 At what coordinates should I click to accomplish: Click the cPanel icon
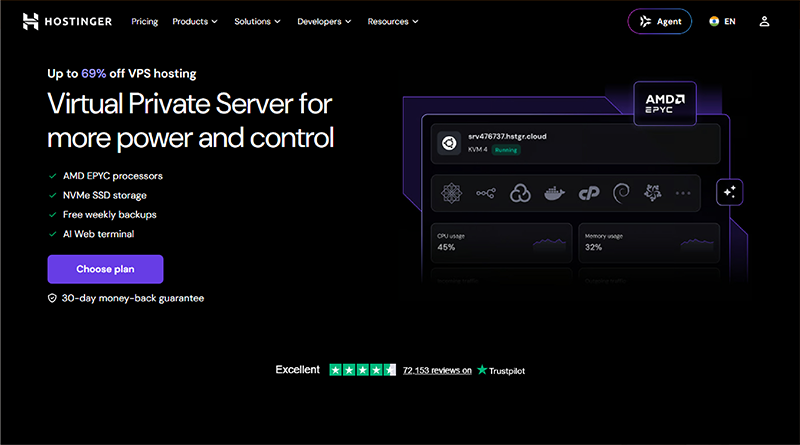(x=589, y=193)
